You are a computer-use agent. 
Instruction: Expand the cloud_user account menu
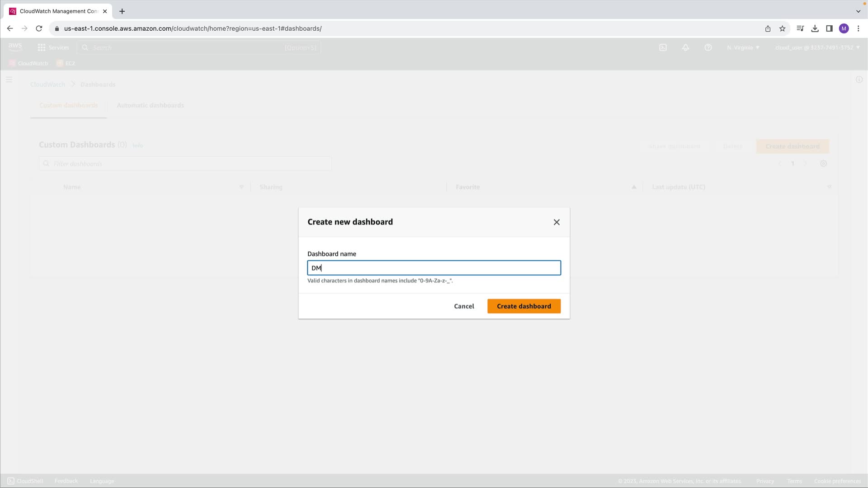[x=817, y=47]
